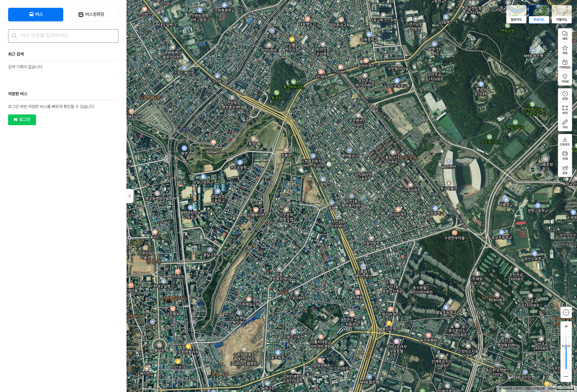The image size is (577, 392).
Task: Select the 버스 tab
Action: tap(36, 14)
